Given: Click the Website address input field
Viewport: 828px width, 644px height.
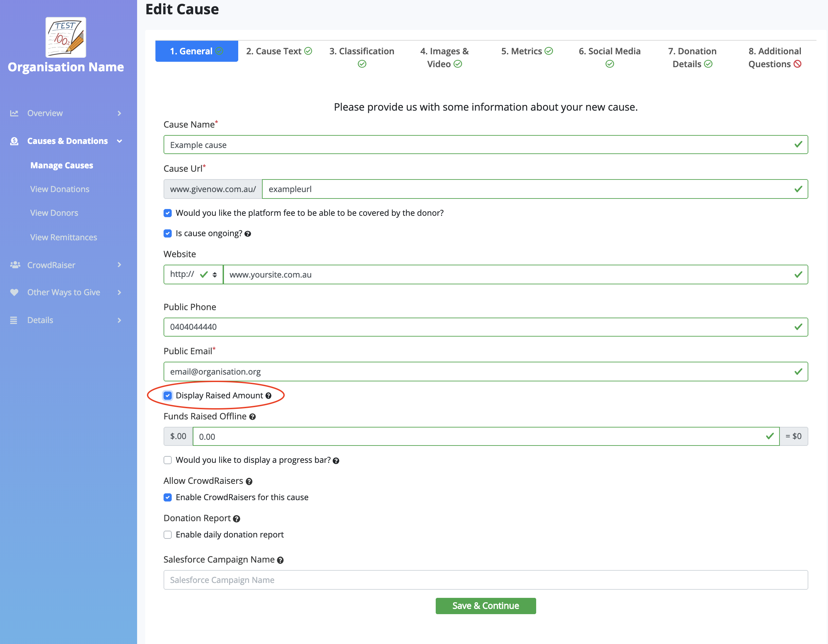Looking at the screenshot, I should coord(515,274).
